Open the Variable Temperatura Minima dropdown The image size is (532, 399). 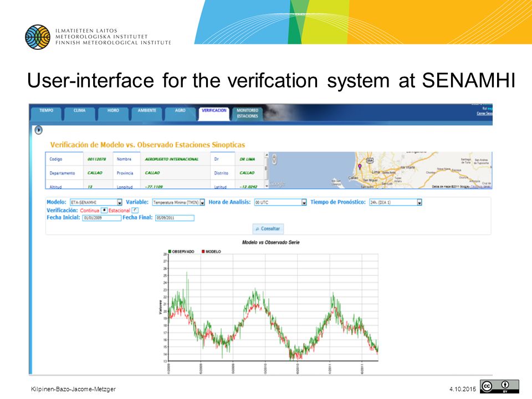tap(178, 202)
